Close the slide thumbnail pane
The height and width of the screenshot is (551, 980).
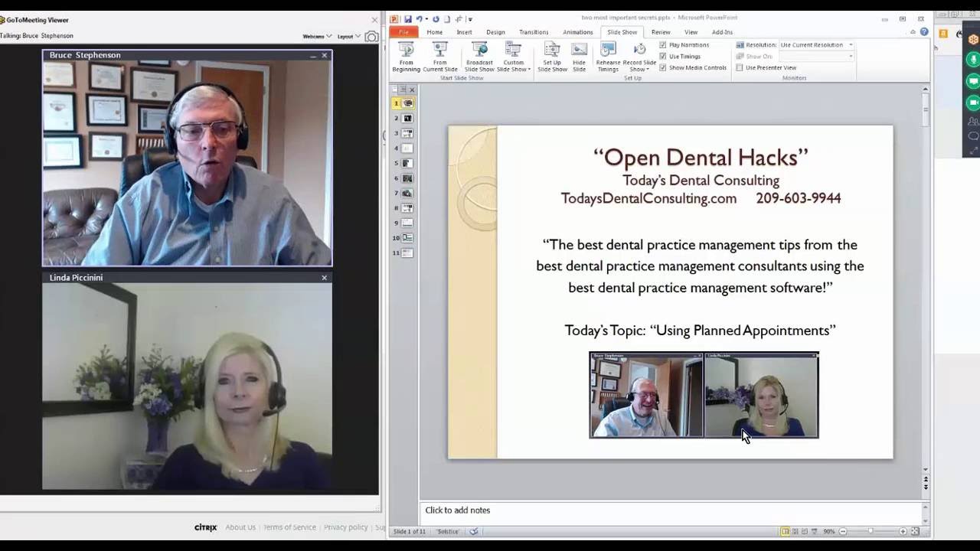pos(412,90)
